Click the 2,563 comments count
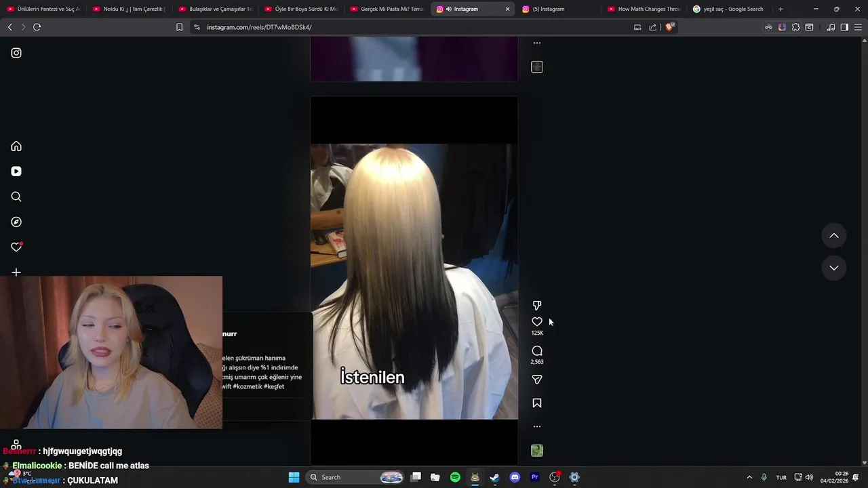The image size is (868, 488). tap(537, 362)
